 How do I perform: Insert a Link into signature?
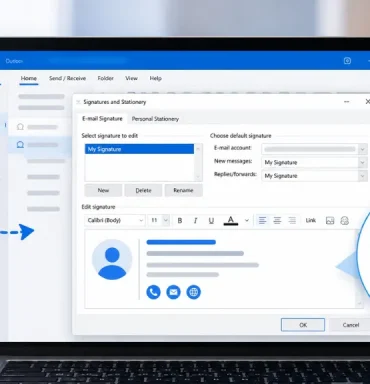311,220
